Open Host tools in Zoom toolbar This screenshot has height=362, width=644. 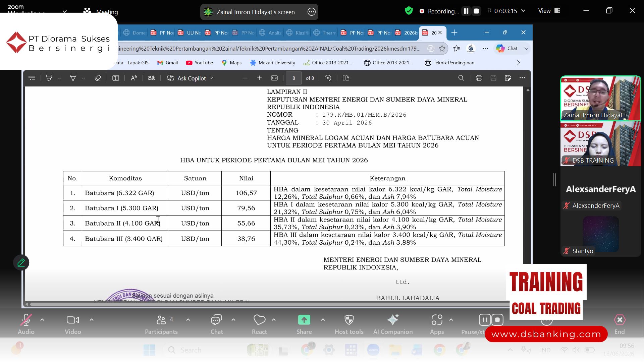[x=349, y=324]
